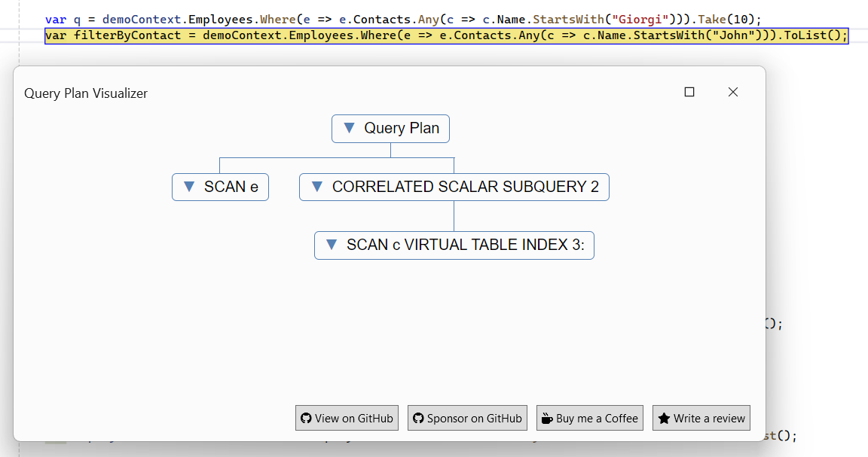The height and width of the screenshot is (457, 868).
Task: Click the Buy me a Coffee button
Action: [x=589, y=418]
